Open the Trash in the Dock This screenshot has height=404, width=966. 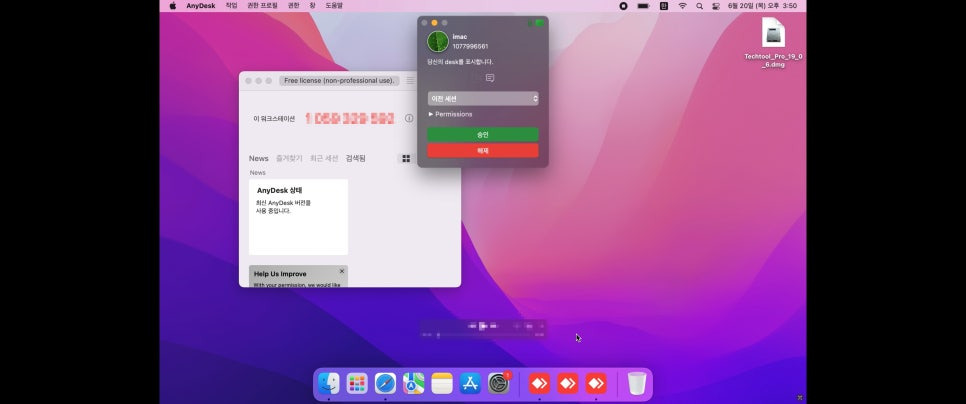[x=636, y=384]
